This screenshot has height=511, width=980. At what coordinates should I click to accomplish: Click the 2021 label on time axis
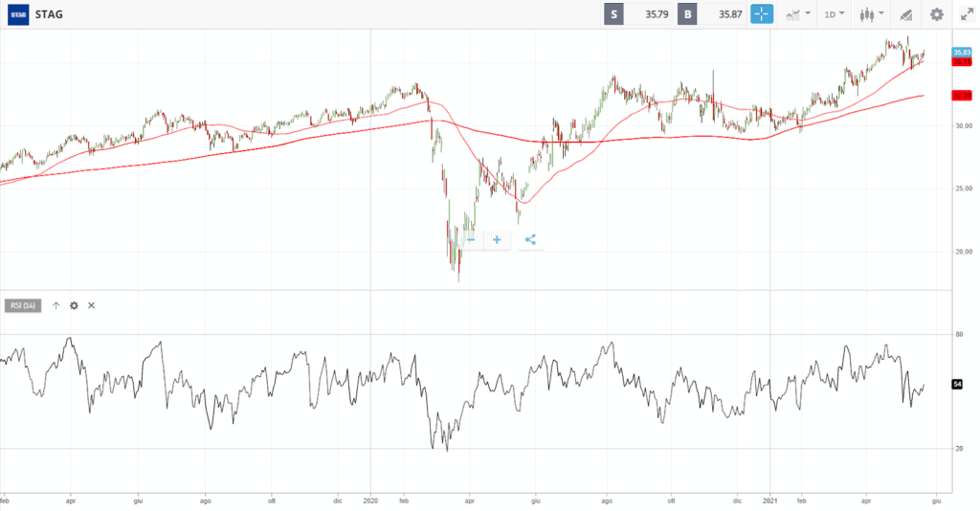769,500
